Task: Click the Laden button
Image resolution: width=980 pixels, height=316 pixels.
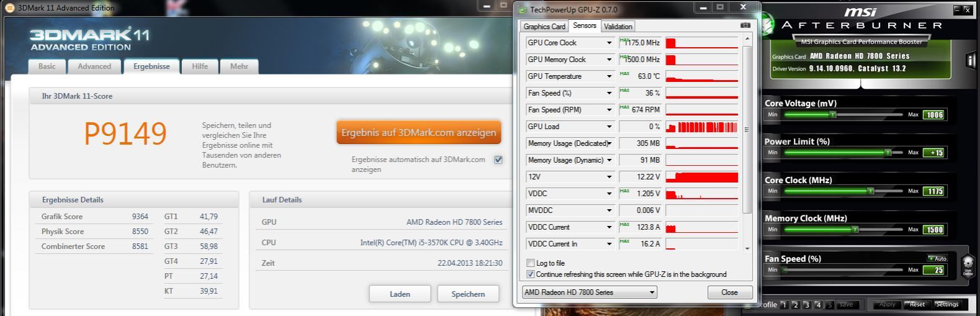Action: 400,294
